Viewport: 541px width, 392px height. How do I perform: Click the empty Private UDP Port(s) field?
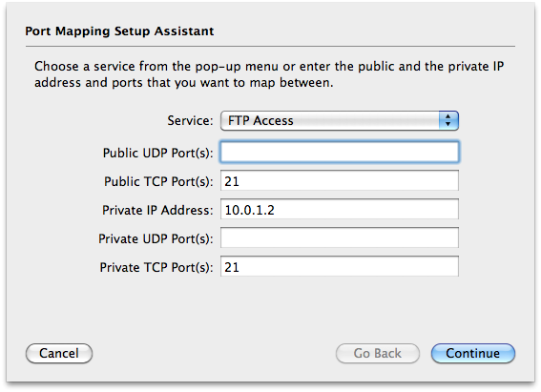tap(340, 237)
